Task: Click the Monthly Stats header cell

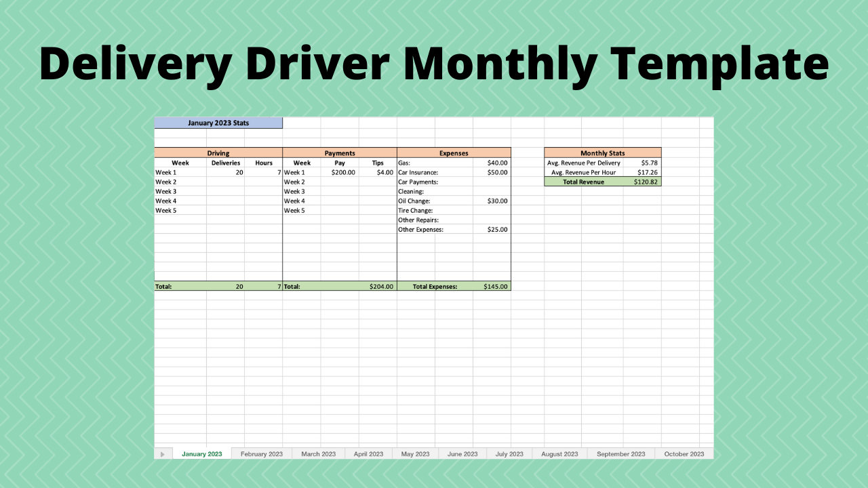Action: [x=602, y=152]
